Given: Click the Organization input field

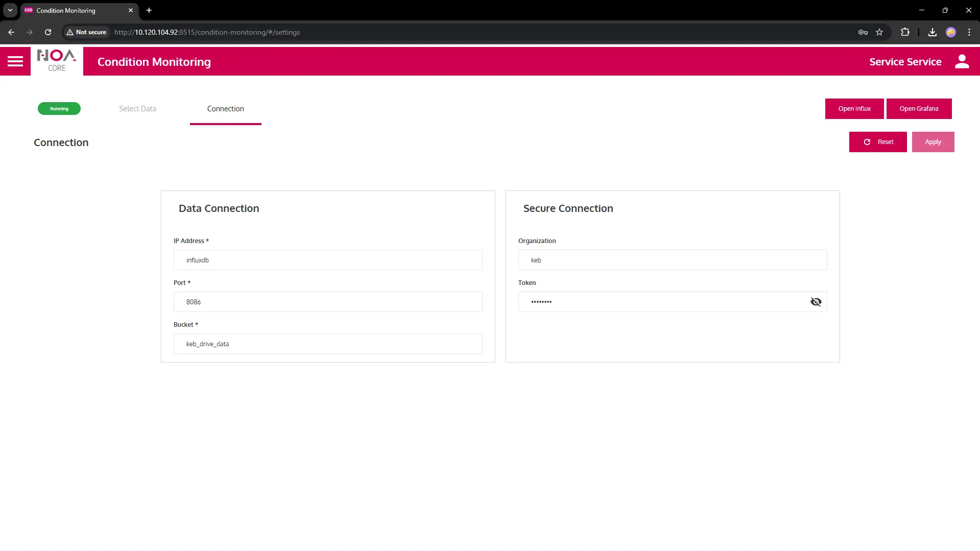Looking at the screenshot, I should [x=672, y=260].
